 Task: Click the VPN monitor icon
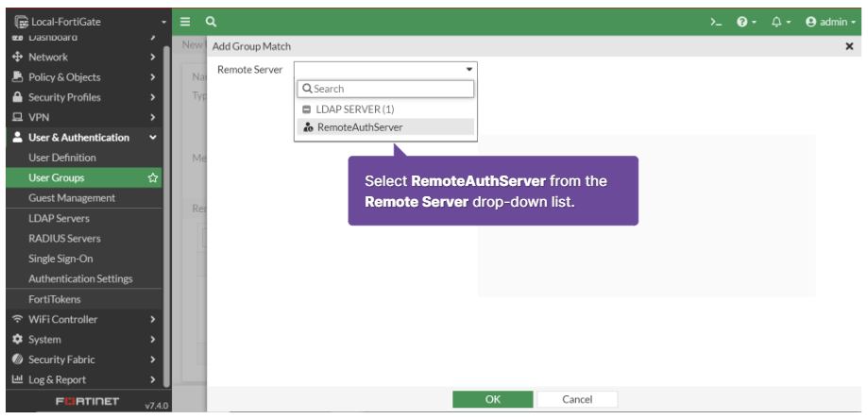click(17, 117)
